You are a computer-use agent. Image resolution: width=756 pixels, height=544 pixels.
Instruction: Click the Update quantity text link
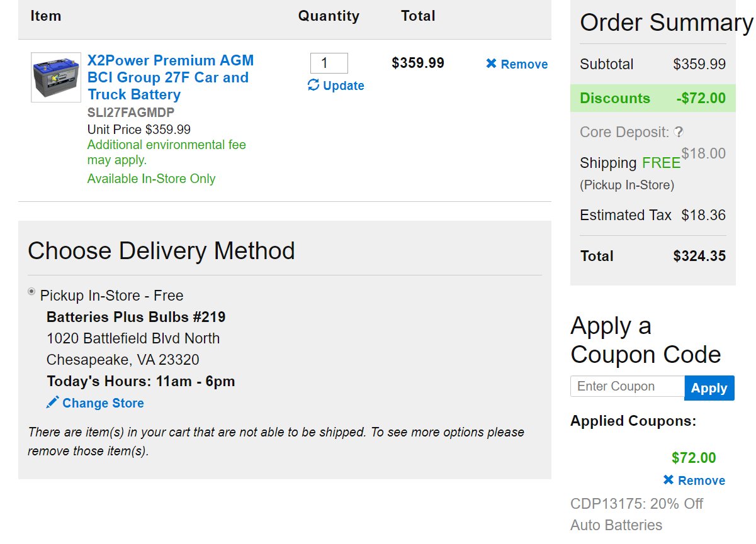point(344,86)
